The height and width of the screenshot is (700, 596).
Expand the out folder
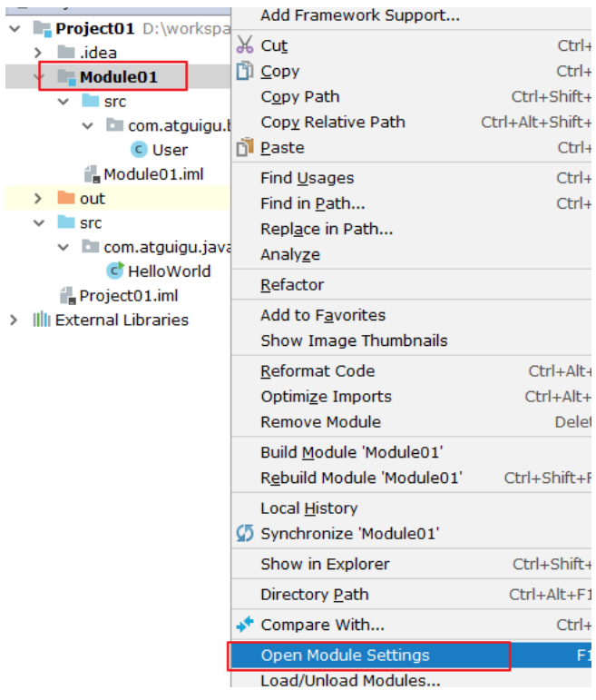point(38,198)
